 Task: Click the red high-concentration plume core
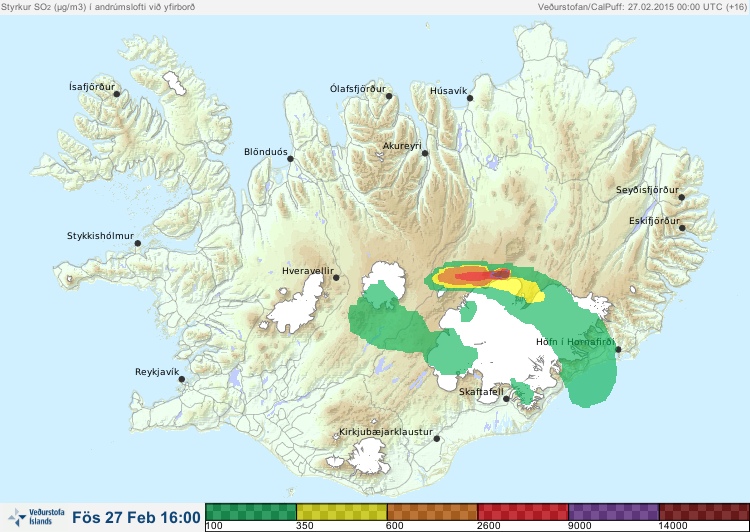pos(476,276)
